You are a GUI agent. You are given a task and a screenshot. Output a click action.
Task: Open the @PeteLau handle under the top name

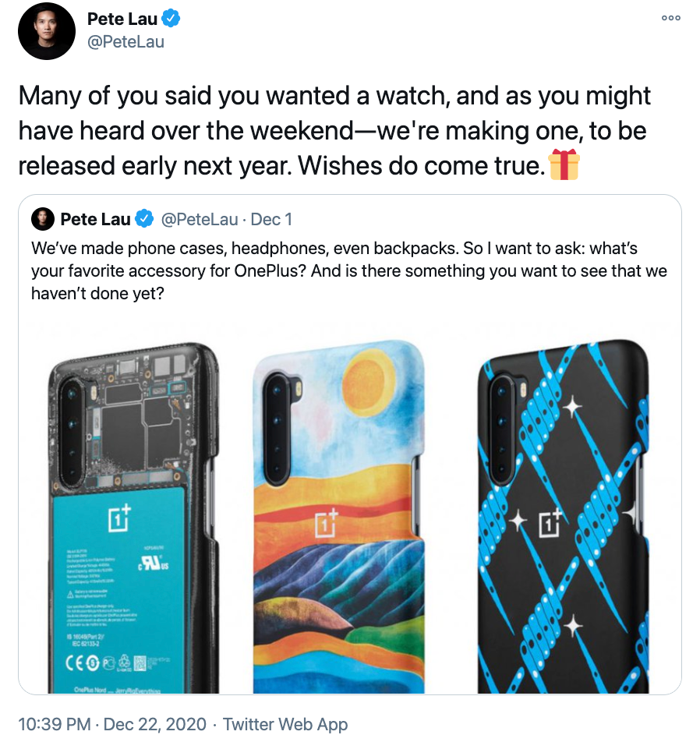click(x=126, y=42)
